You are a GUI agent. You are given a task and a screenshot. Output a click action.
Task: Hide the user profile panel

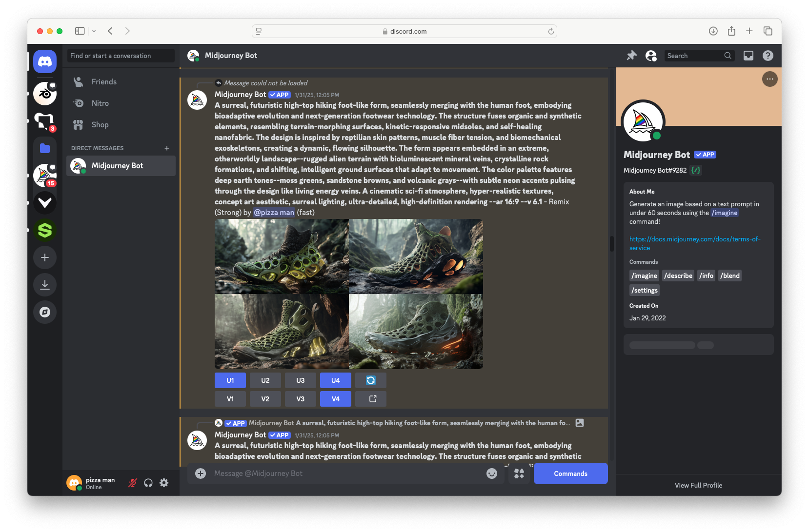[x=651, y=56]
